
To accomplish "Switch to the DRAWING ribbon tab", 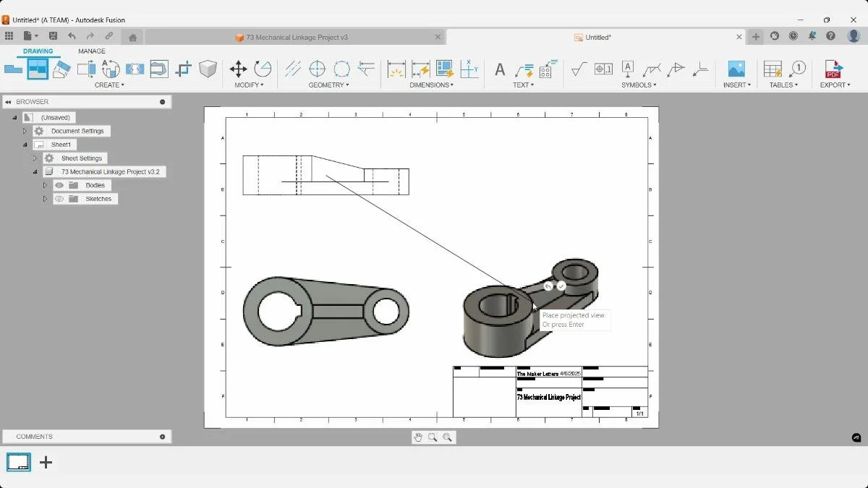I will (38, 51).
